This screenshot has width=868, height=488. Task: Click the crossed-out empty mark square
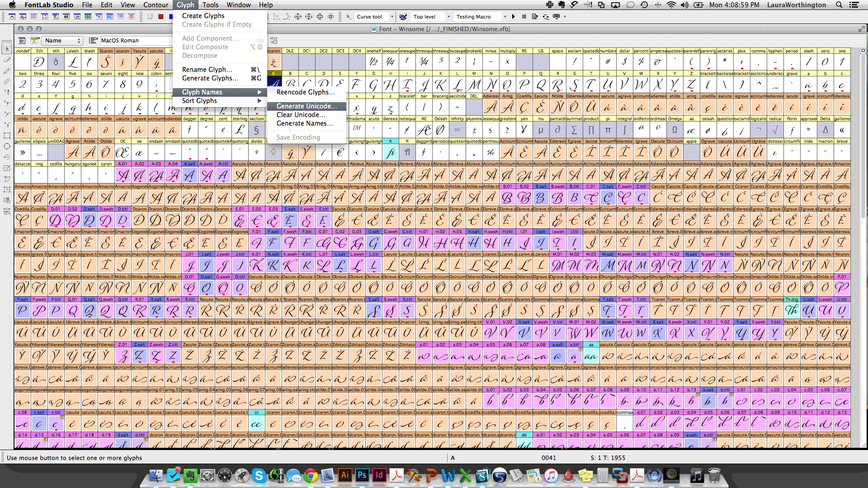pyautogui.click(x=150, y=17)
